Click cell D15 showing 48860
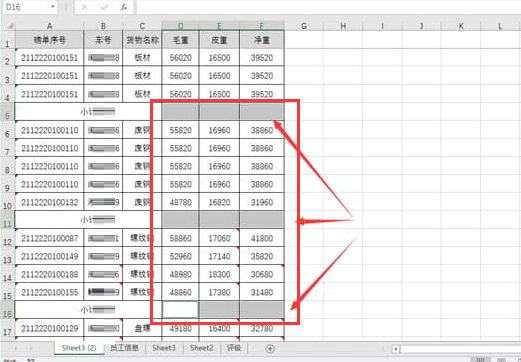521x362 pixels. click(180, 292)
